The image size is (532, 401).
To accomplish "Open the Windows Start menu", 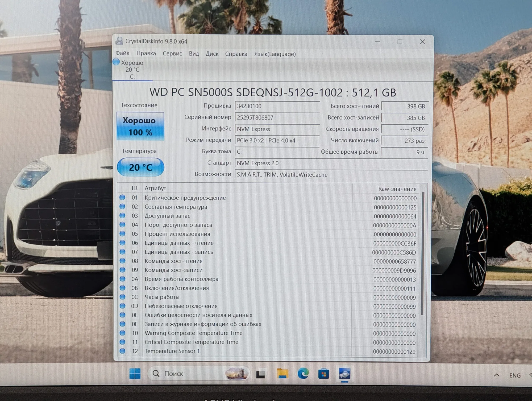I will click(135, 374).
